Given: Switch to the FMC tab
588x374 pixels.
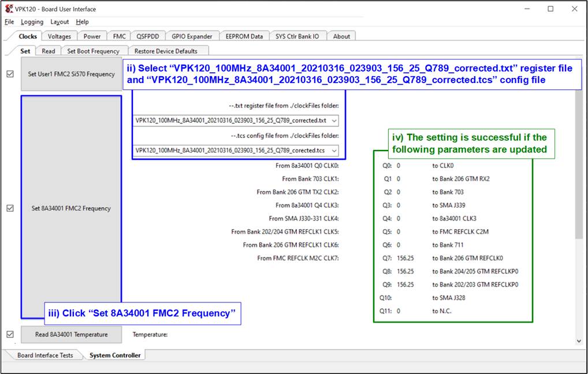Looking at the screenshot, I should click(x=119, y=36).
